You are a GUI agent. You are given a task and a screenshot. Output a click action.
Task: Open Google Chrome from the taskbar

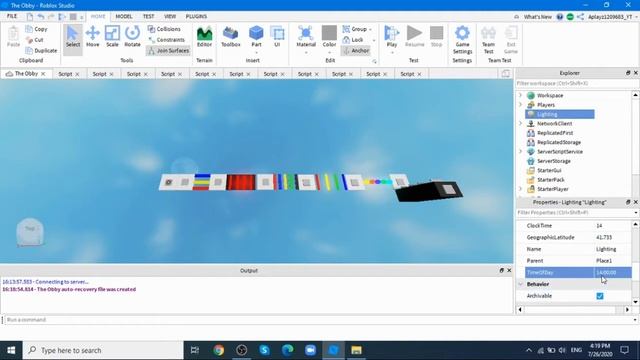coord(218,350)
